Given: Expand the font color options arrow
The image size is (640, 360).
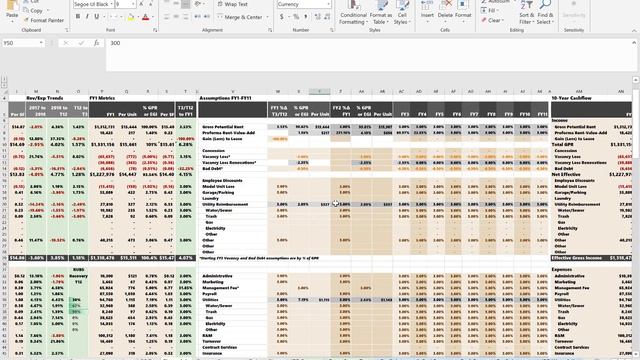Looking at the screenshot, I should coord(153,17).
